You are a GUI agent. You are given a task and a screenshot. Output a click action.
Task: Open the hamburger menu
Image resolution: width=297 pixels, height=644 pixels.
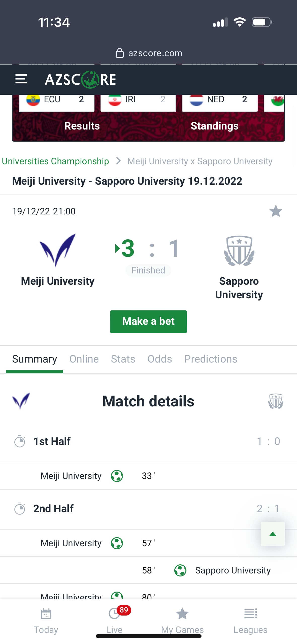(x=21, y=79)
